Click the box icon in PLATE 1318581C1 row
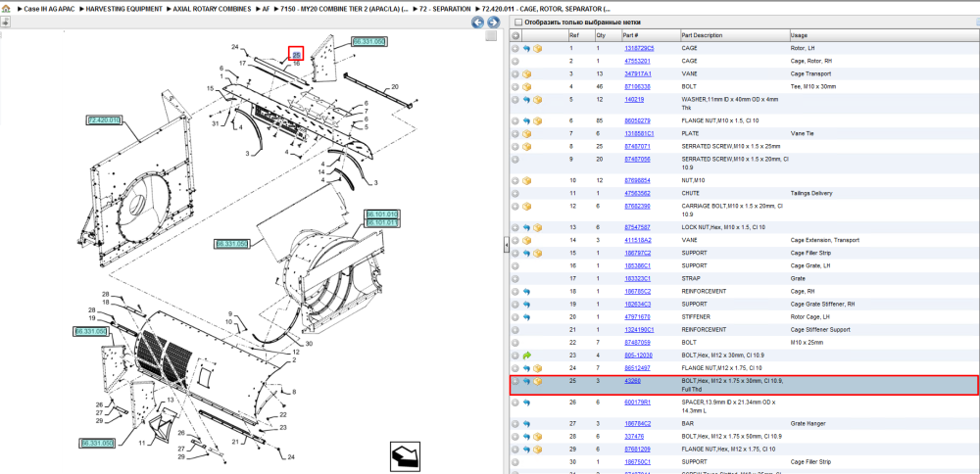Viewport: 980px width, 474px height. pos(526,133)
